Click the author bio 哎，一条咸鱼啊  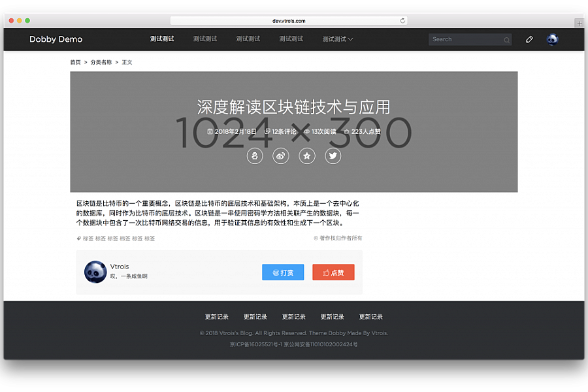coord(129,276)
